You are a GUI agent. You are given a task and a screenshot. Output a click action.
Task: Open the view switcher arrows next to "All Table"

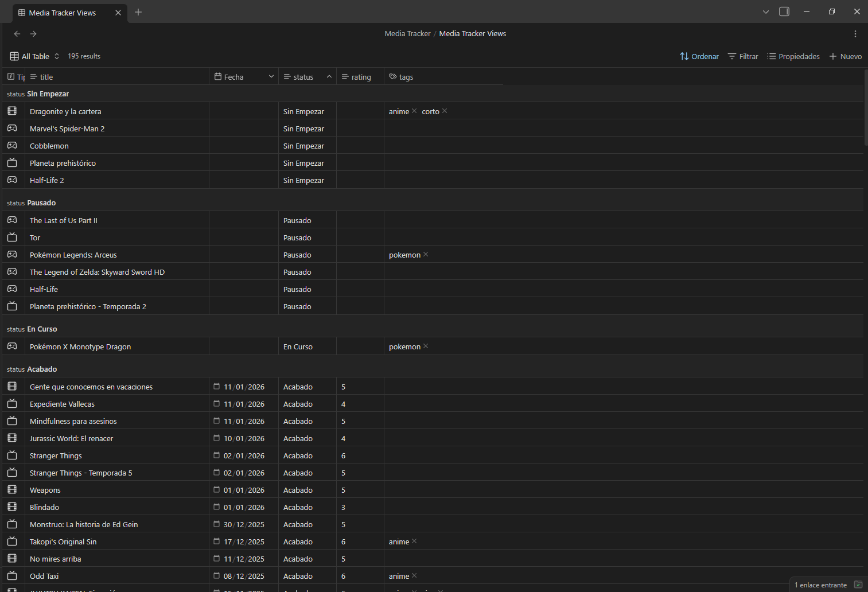point(56,56)
